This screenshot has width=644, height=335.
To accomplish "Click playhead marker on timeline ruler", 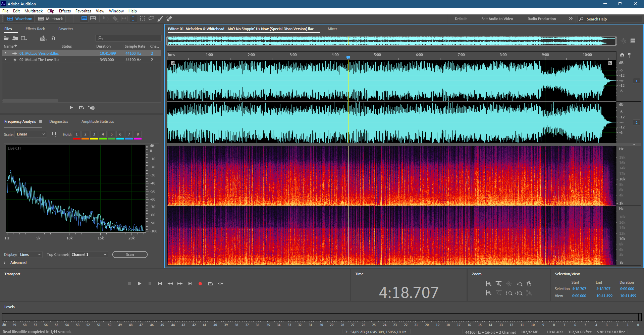I will [348, 57].
